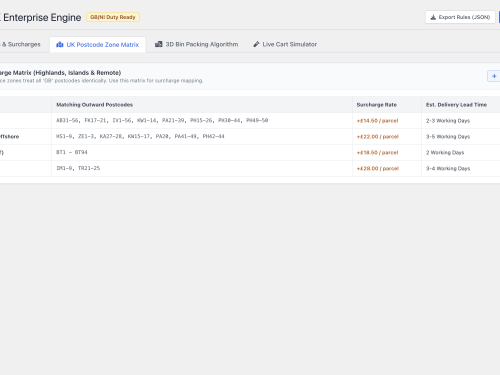Switch to the 3D Bin Packing Algorithm tab

tap(197, 44)
